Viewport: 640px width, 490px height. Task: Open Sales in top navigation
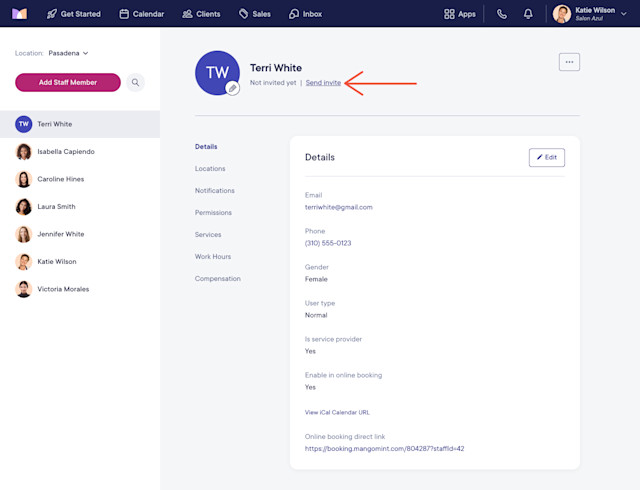(x=255, y=14)
